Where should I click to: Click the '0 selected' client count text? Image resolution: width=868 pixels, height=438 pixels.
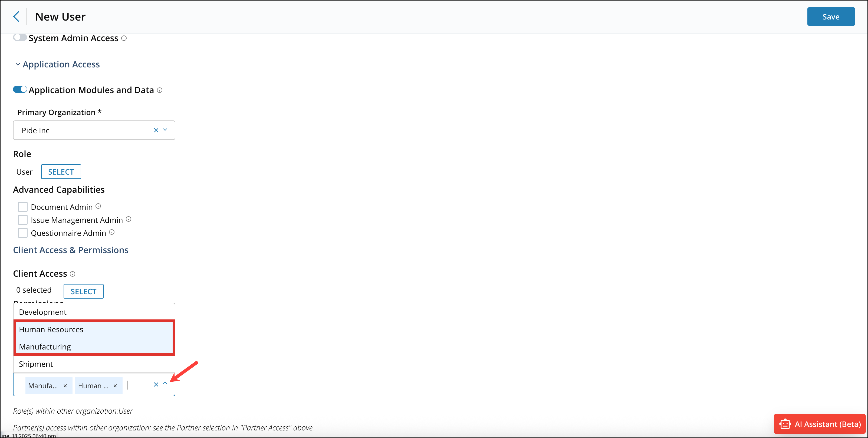(34, 290)
